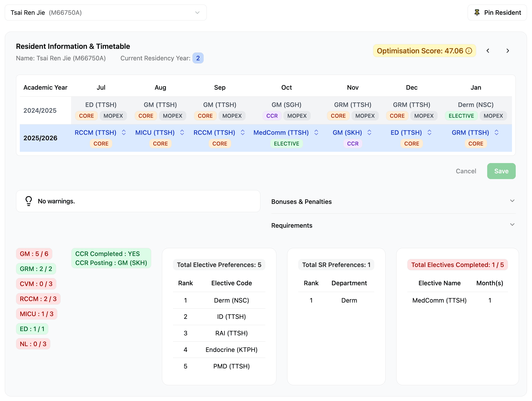This screenshot has width=532, height=401.
Task: Click the Pin Resident button
Action: click(x=497, y=13)
